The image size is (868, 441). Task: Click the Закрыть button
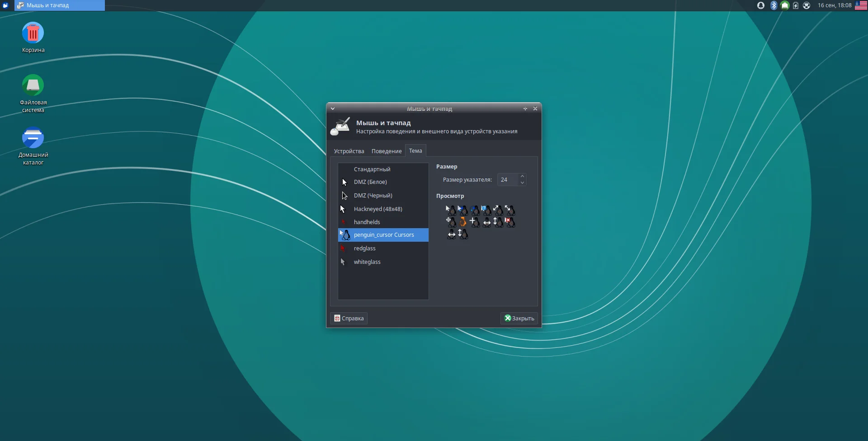[519, 318]
